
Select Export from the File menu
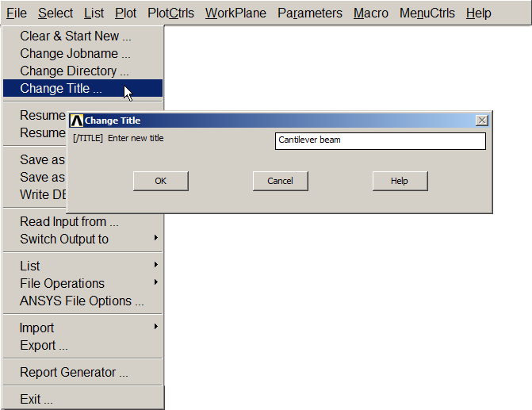pyautogui.click(x=44, y=345)
